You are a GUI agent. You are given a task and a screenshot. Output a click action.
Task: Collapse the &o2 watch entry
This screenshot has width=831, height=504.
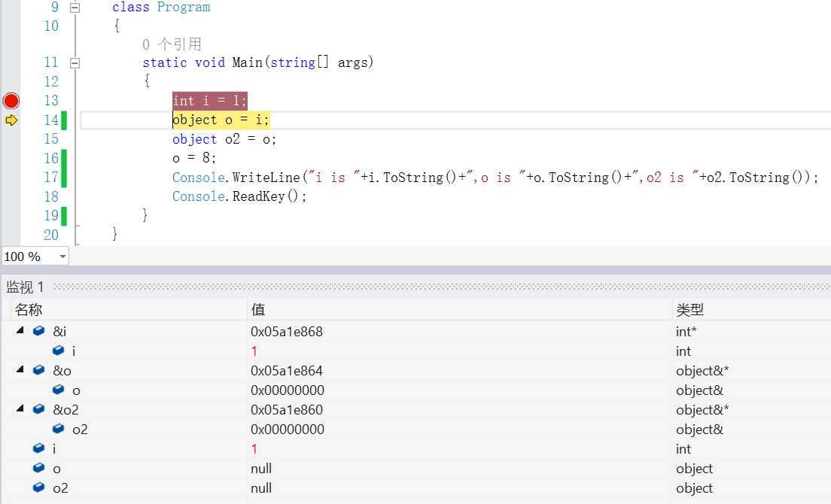pos(20,408)
